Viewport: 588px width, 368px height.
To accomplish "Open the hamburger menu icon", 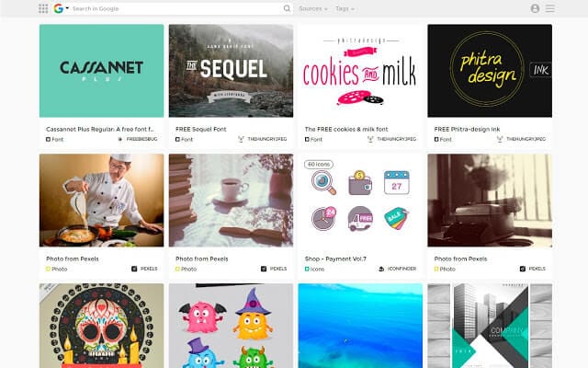I will coord(549,8).
